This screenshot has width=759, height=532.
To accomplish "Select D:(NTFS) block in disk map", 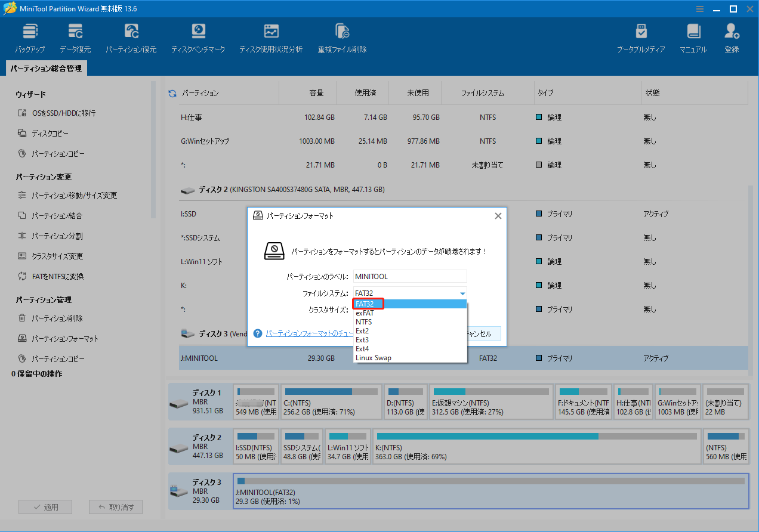I will point(405,402).
